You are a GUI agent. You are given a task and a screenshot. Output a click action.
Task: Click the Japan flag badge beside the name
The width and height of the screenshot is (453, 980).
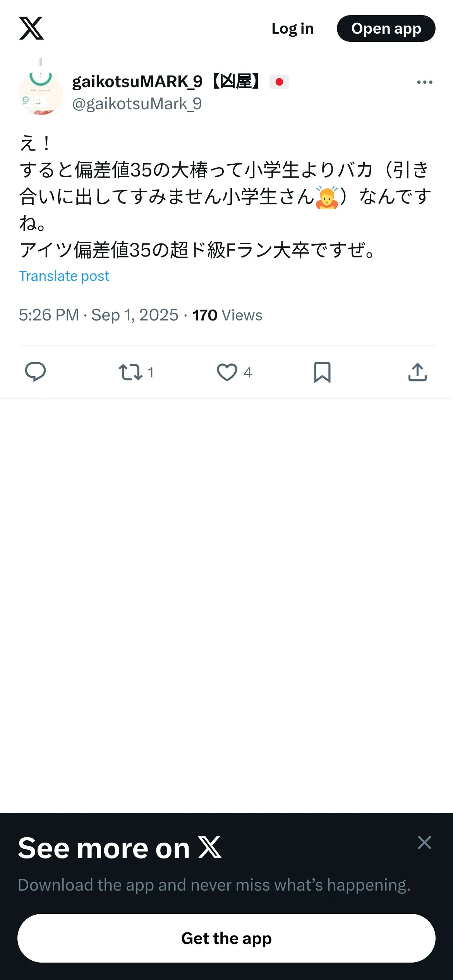279,82
